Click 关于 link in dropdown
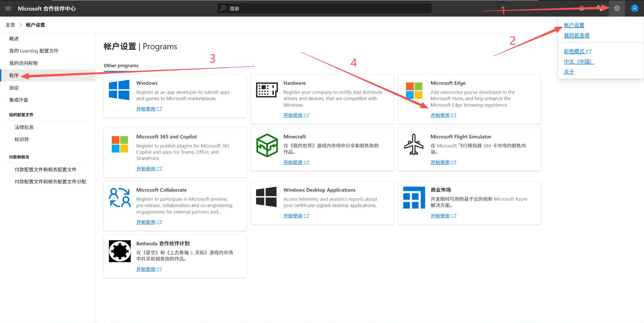Screen dimensions: 644x323 point(569,72)
